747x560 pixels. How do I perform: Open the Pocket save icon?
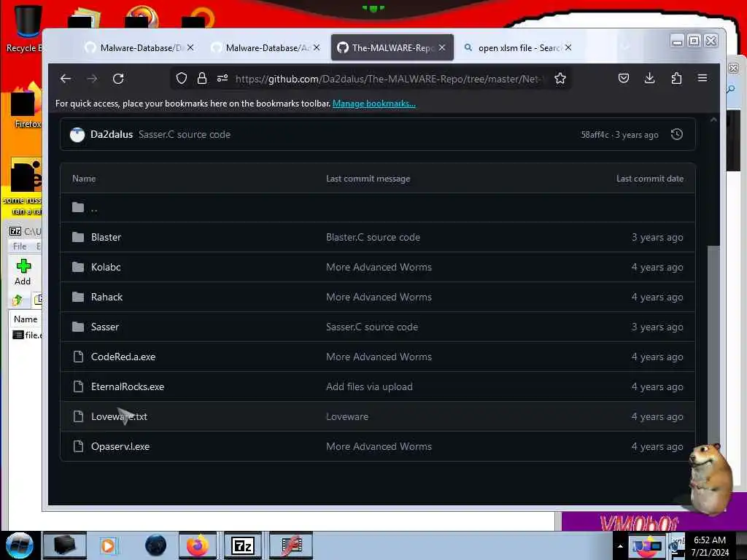(624, 78)
